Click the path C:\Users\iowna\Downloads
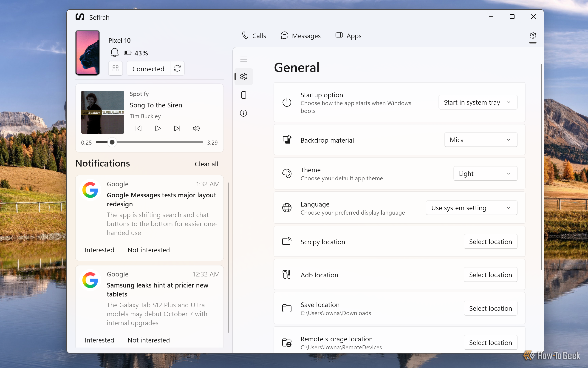The height and width of the screenshot is (368, 588). coord(336,313)
